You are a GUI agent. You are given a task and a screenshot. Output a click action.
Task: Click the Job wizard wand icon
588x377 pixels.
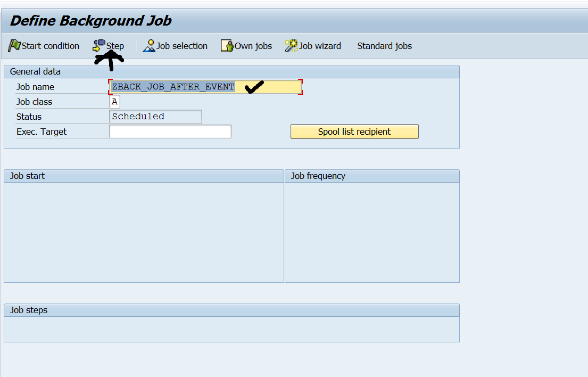[x=291, y=46]
